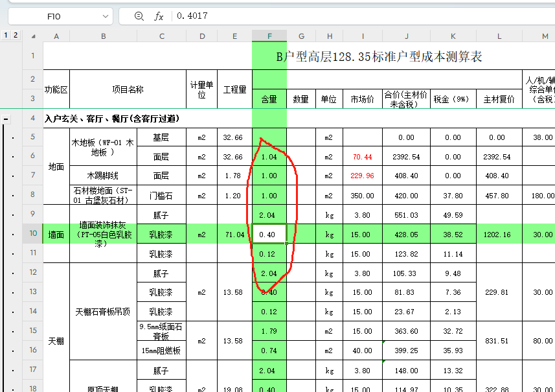Image resolution: width=555 pixels, height=392 pixels.
Task: Select column B header
Action: [x=104, y=36]
